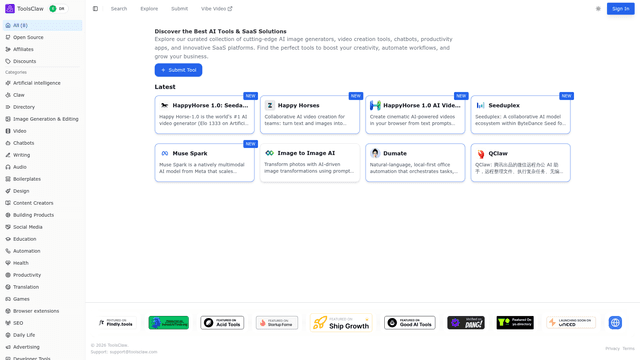
Task: Click the yo.directory featured badge
Action: pos(515,323)
